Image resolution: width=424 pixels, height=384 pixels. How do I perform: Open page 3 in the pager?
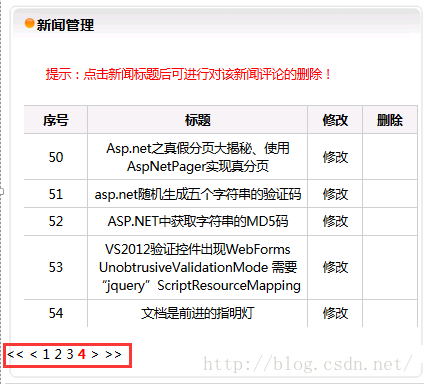[70, 354]
